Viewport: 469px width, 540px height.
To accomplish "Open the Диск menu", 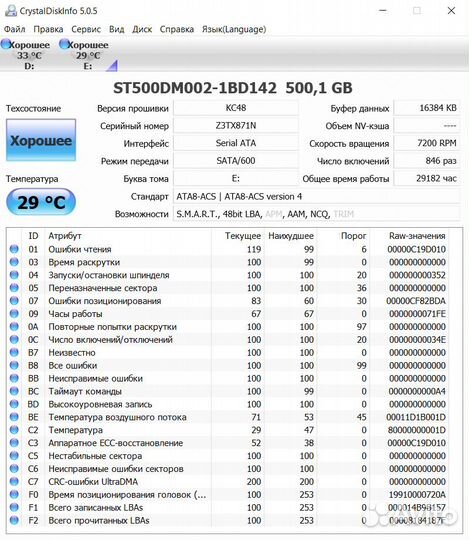I will [142, 29].
